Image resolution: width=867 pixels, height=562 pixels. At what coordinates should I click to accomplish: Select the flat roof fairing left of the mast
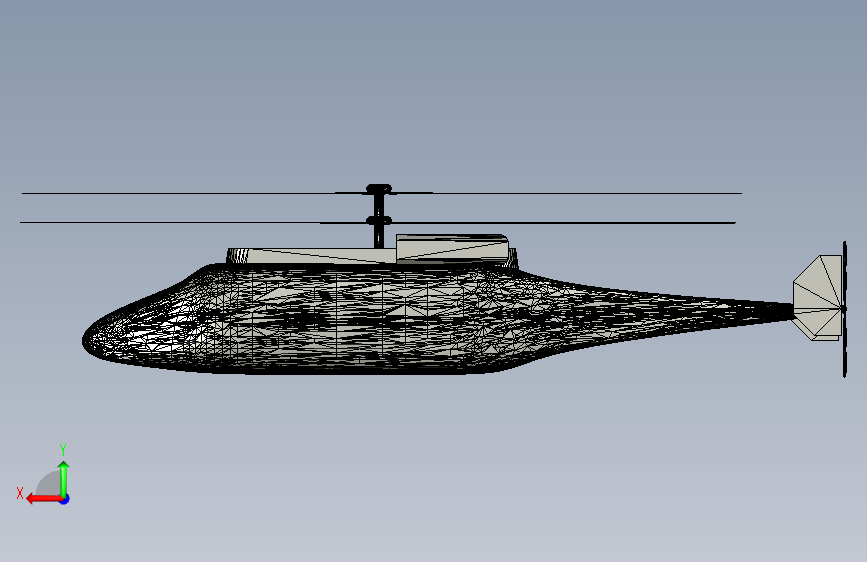[311, 256]
